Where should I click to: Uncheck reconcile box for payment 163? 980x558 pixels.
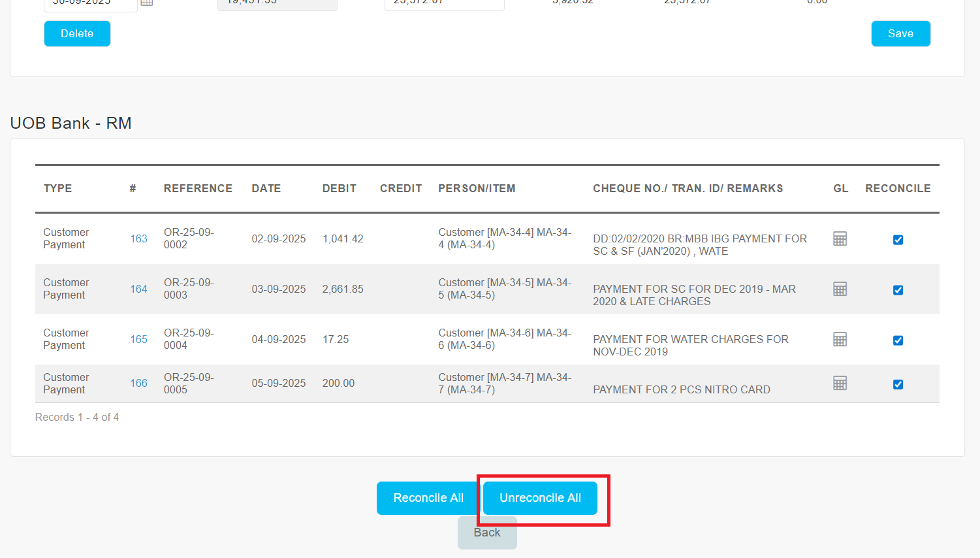pos(898,240)
